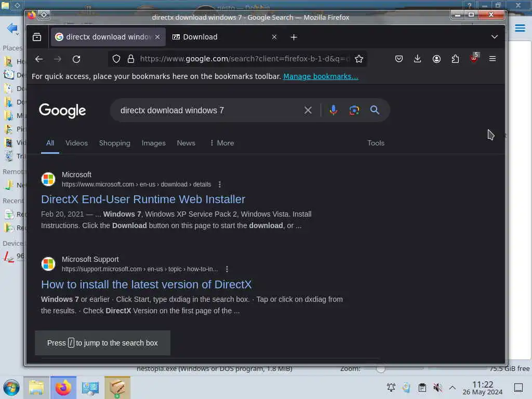Reload the Google search page
The image size is (532, 399).
click(x=76, y=59)
